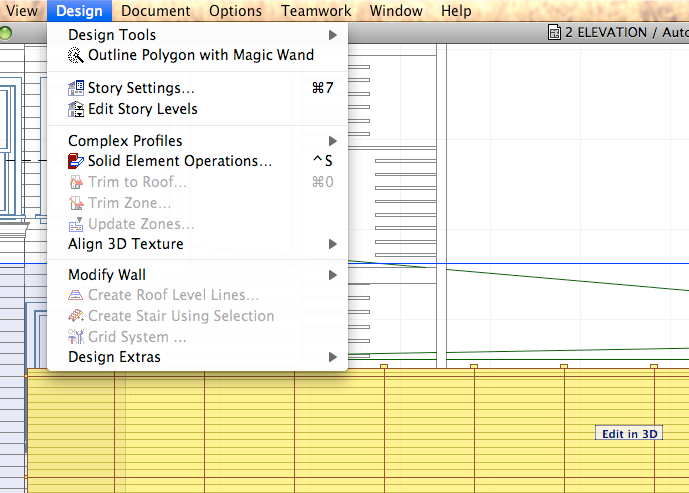Open the View menu
This screenshot has height=493, width=689.
22,11
